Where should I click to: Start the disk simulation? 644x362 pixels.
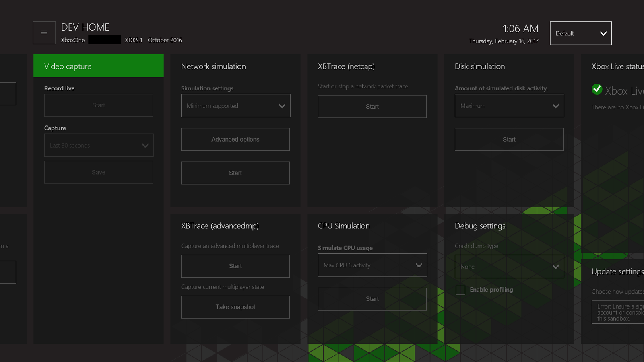(x=509, y=139)
